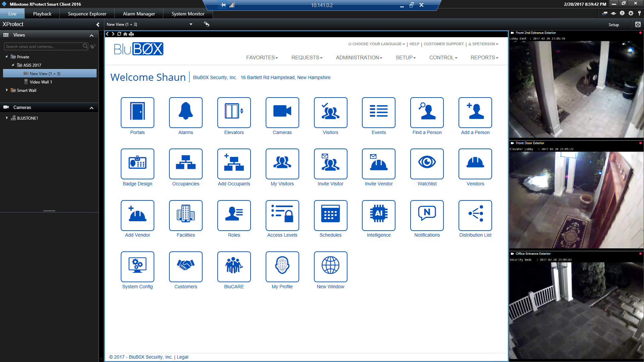Expand the Smart Wall folder

[x=7, y=90]
